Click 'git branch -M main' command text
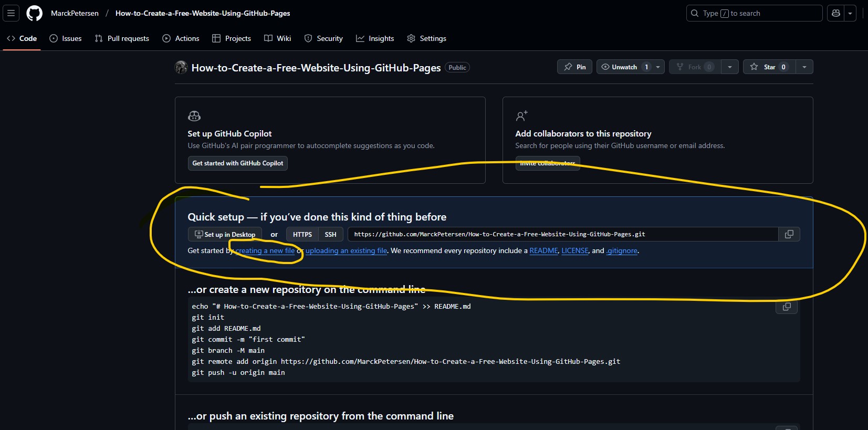 (x=228, y=351)
